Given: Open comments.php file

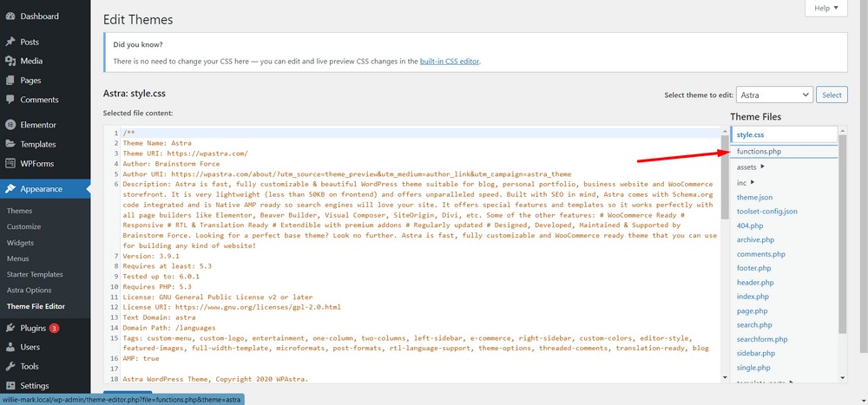Looking at the screenshot, I should point(760,254).
